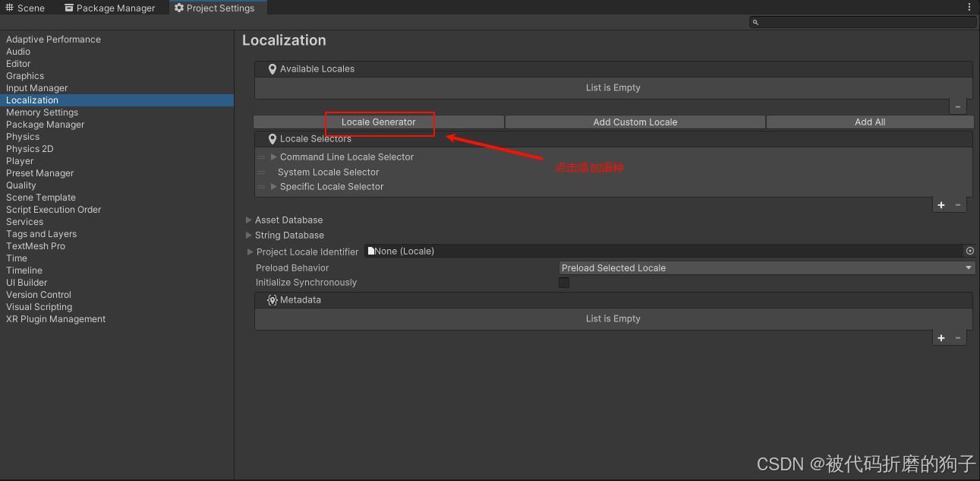Open Audio settings category

click(18, 52)
